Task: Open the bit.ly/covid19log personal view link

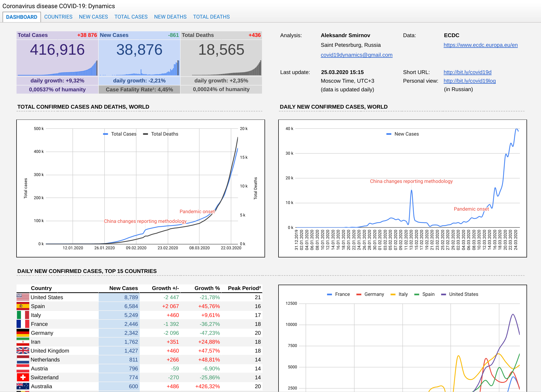Action: (x=469, y=81)
